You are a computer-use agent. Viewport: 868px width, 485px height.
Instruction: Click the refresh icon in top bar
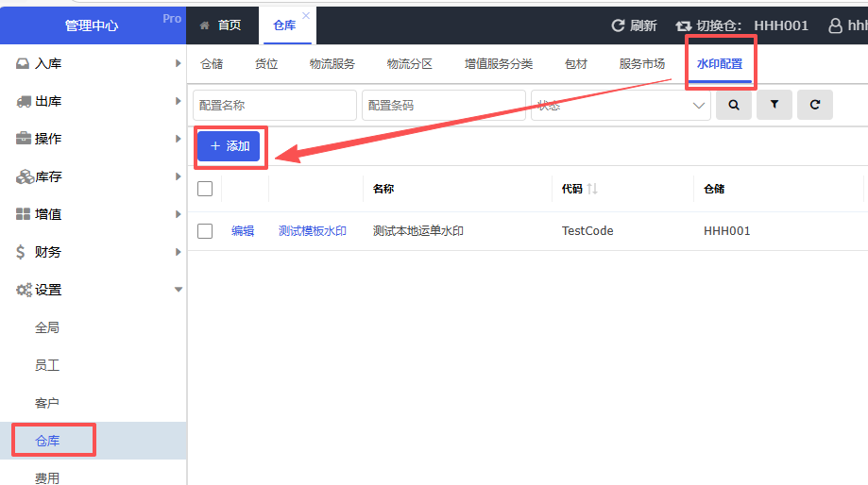tap(619, 25)
